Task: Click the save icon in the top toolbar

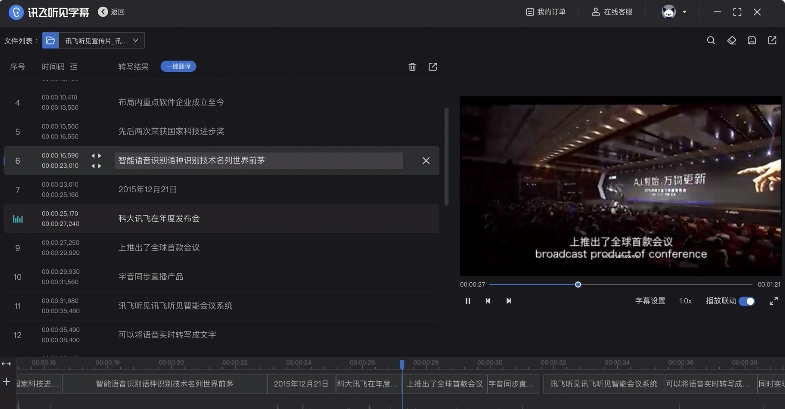Action: pos(751,41)
